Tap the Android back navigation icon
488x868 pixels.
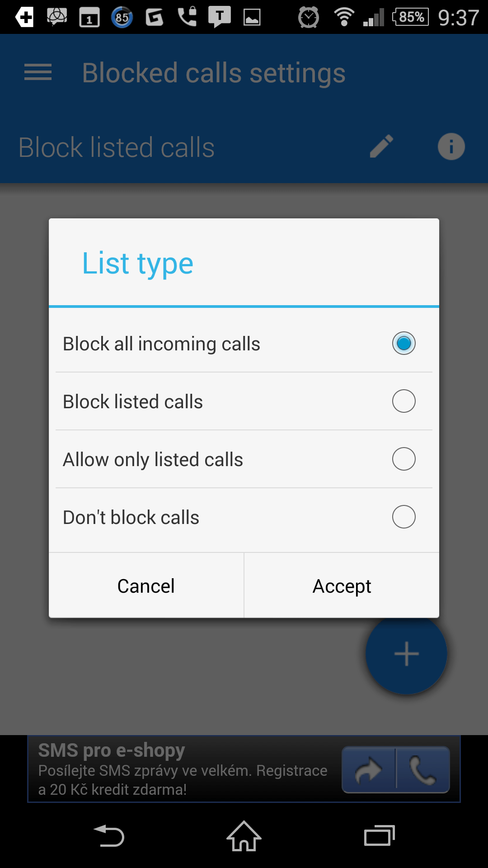[109, 835]
